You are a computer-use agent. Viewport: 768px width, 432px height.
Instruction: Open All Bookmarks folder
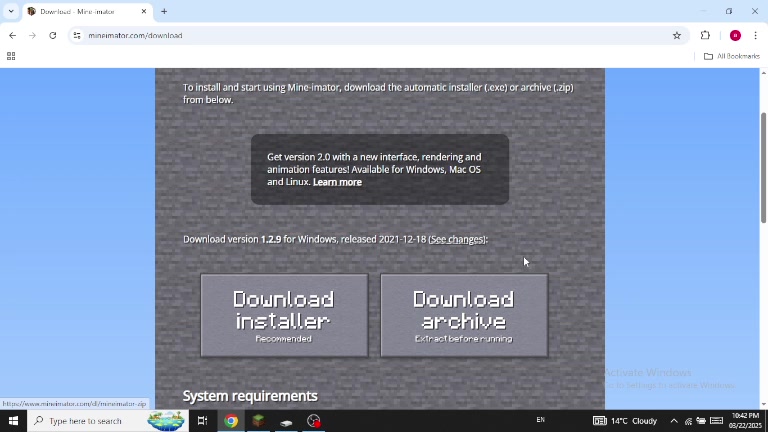732,56
